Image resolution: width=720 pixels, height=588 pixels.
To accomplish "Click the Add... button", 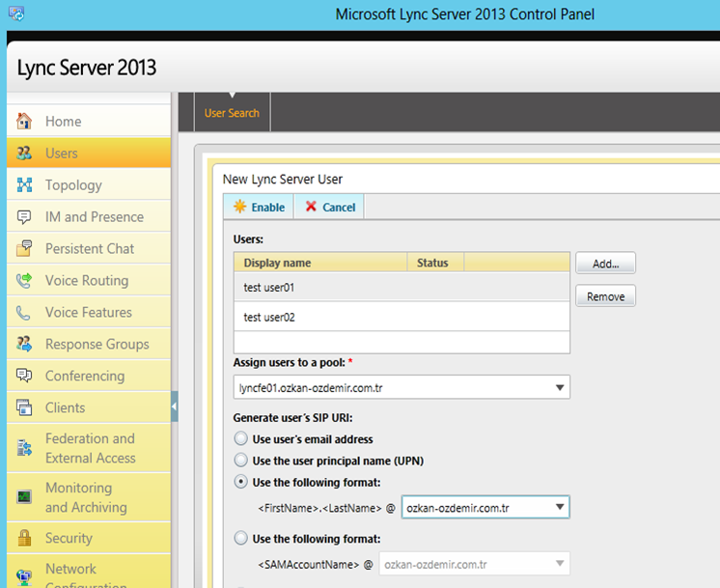I will point(605,264).
